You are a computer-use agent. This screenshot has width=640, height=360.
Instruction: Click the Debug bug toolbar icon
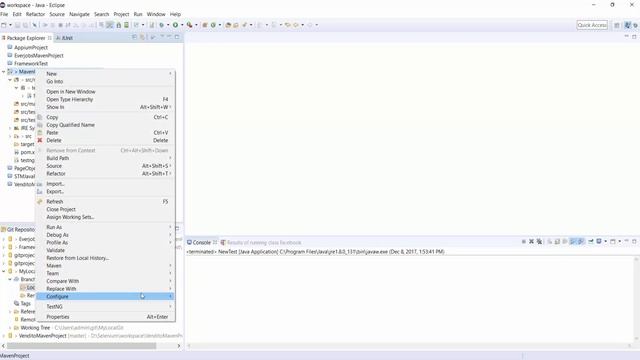click(162, 25)
